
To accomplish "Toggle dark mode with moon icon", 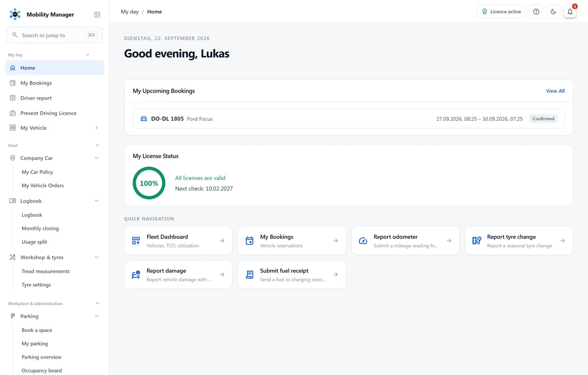I will tap(553, 11).
